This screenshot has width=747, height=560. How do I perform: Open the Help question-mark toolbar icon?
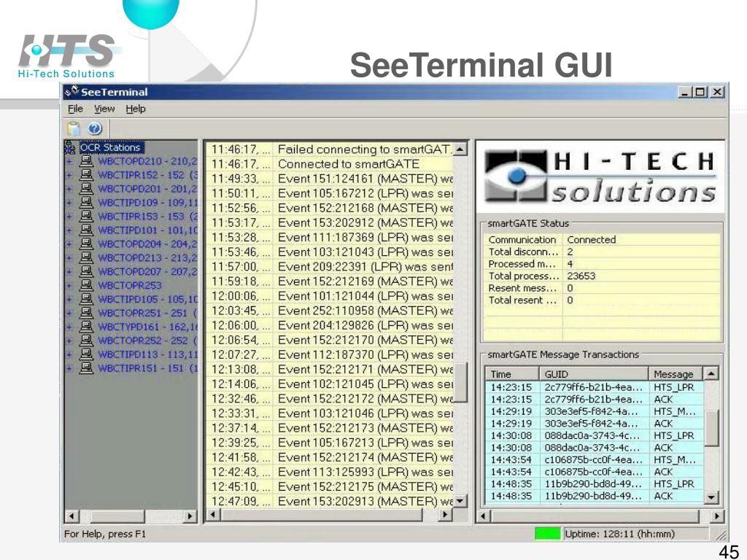click(95, 128)
